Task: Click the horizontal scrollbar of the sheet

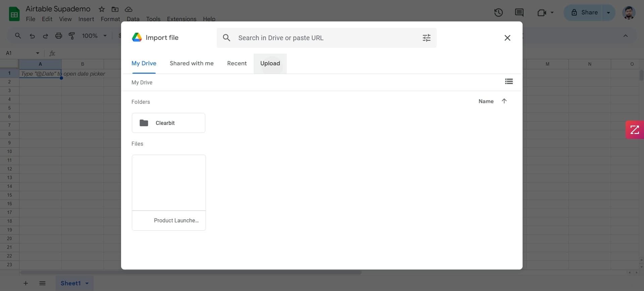Action: click(191, 273)
